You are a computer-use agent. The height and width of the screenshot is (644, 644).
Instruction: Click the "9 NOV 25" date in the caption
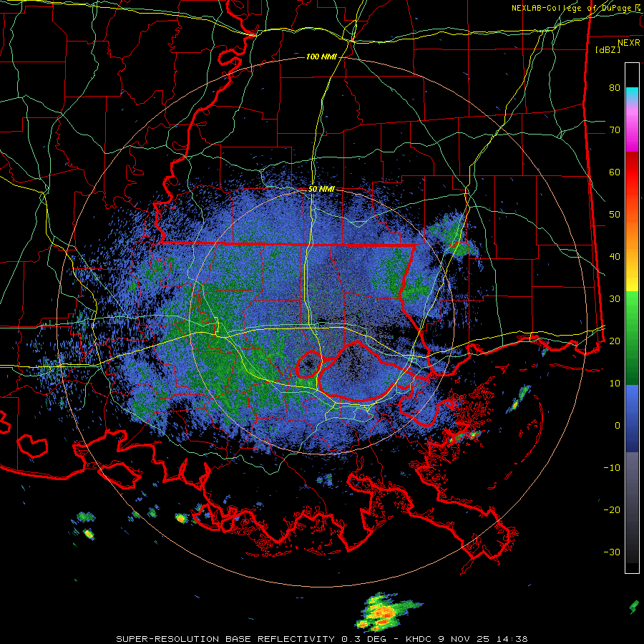pos(464,639)
